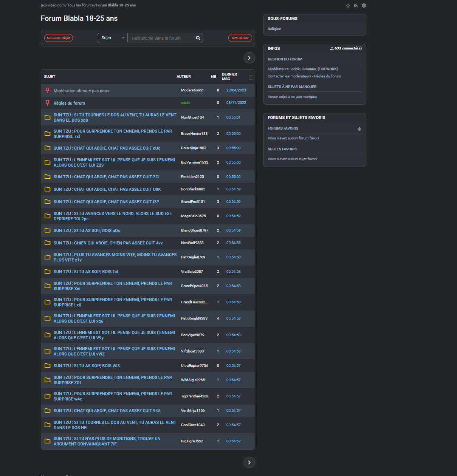Image resolution: width=457 pixels, height=476 pixels.
Task: Refresh the list with Actualiser
Action: point(240,38)
